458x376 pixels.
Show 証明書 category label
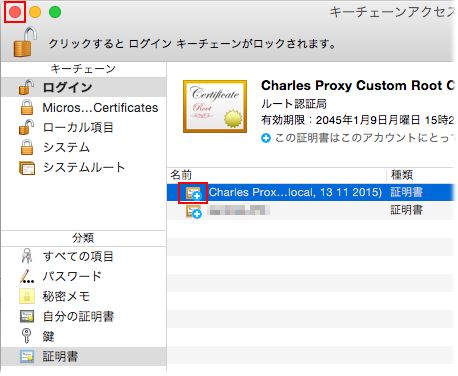tap(60, 356)
